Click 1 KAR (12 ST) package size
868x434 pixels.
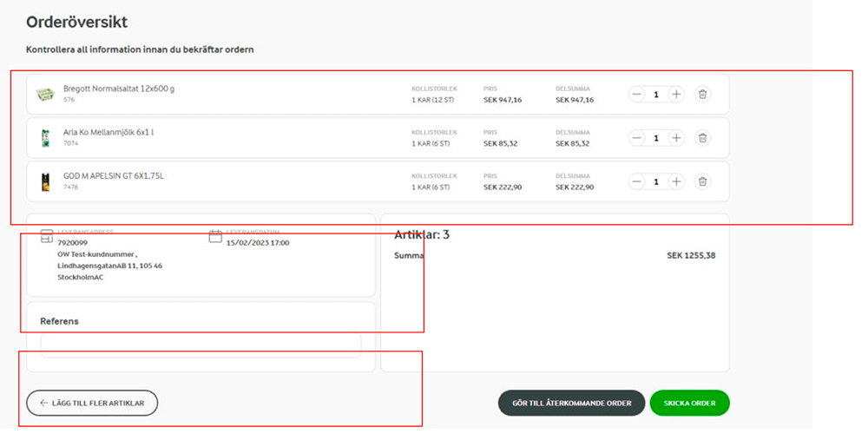click(433, 100)
